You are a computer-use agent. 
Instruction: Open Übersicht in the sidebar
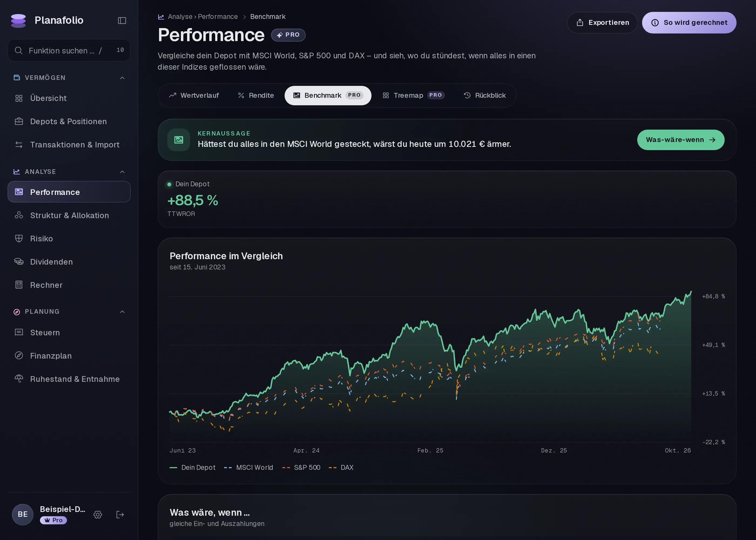pyautogui.click(x=69, y=99)
